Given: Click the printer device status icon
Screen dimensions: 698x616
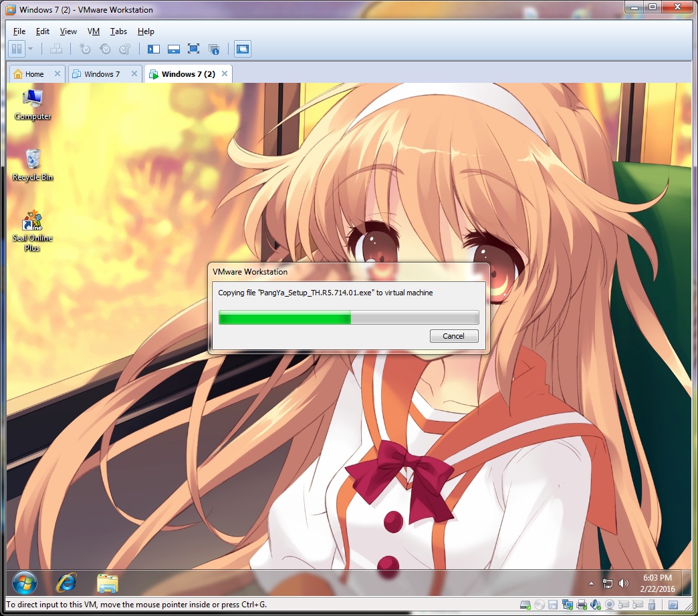Looking at the screenshot, I should point(582,605).
